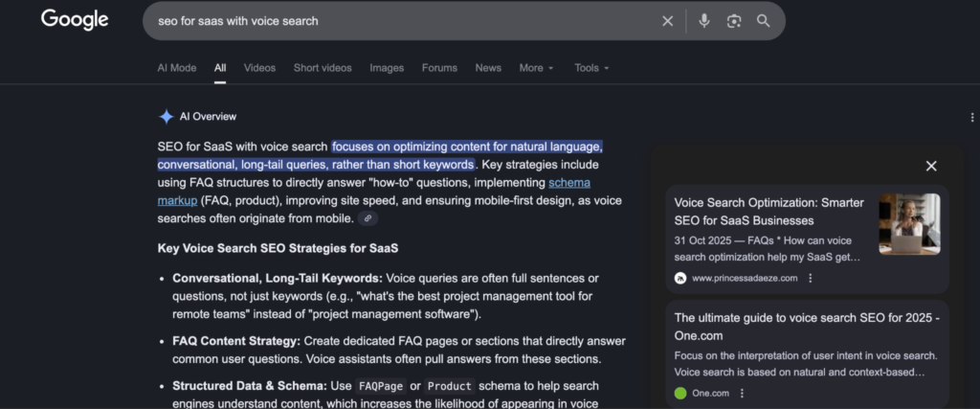Image resolution: width=980 pixels, height=409 pixels.
Task: Click the 'FAQ Content Strategy:' bullet heading
Action: pos(236,341)
